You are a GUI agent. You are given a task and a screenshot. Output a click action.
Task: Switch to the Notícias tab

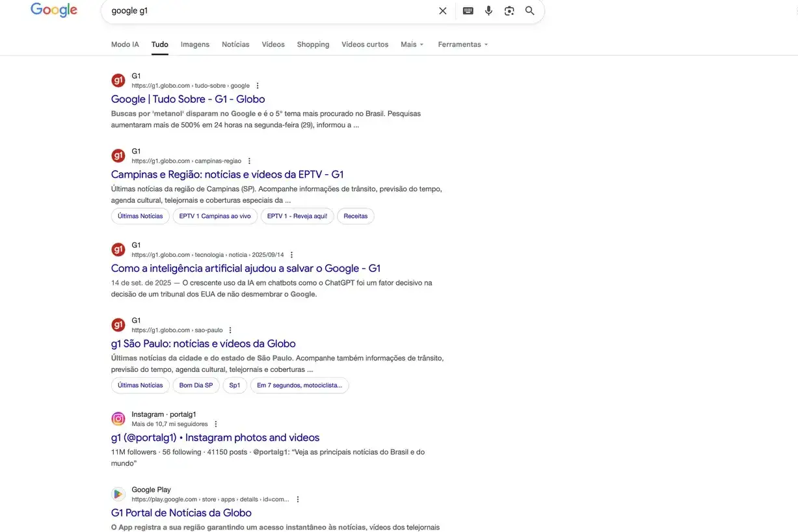click(x=235, y=45)
